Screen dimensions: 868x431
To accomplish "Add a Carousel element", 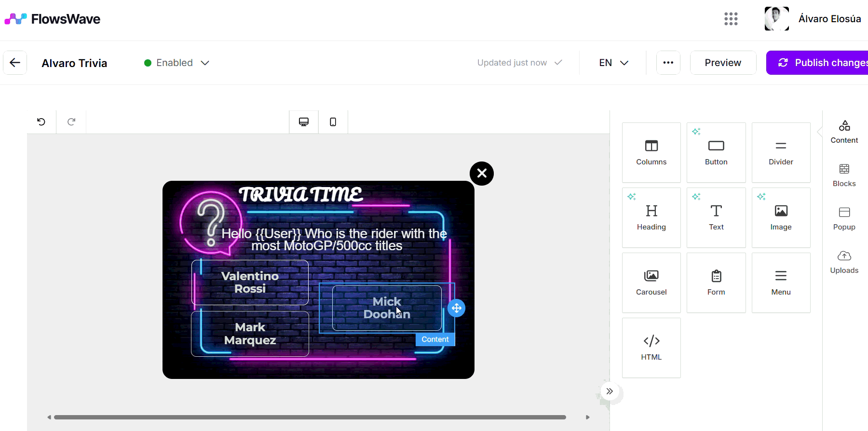I will [x=651, y=283].
